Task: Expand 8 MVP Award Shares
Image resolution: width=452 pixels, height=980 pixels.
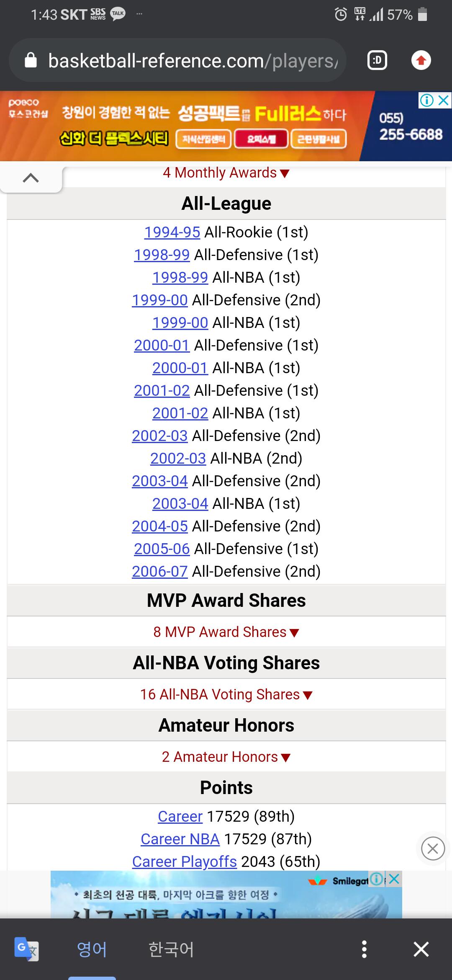Action: pyautogui.click(x=226, y=632)
